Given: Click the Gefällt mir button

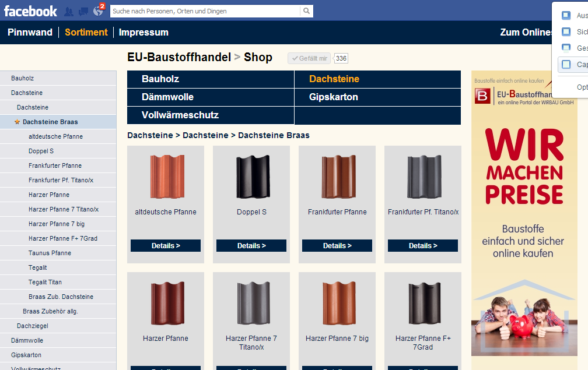Looking at the screenshot, I should coord(309,58).
